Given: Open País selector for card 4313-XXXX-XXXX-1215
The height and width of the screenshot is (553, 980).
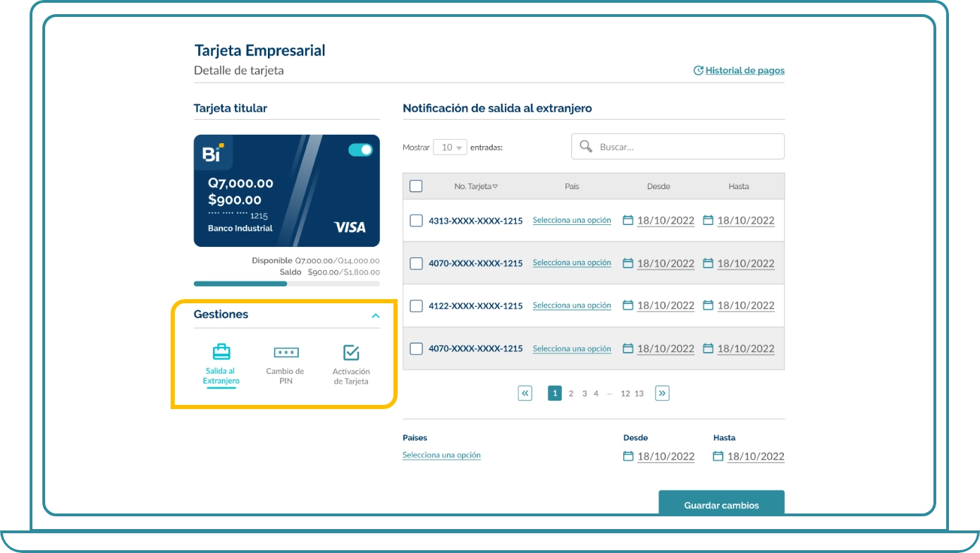Looking at the screenshot, I should [572, 220].
